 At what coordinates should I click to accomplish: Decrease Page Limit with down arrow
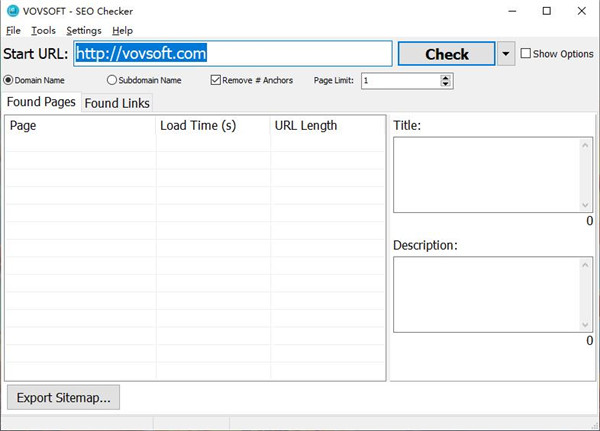(x=445, y=84)
